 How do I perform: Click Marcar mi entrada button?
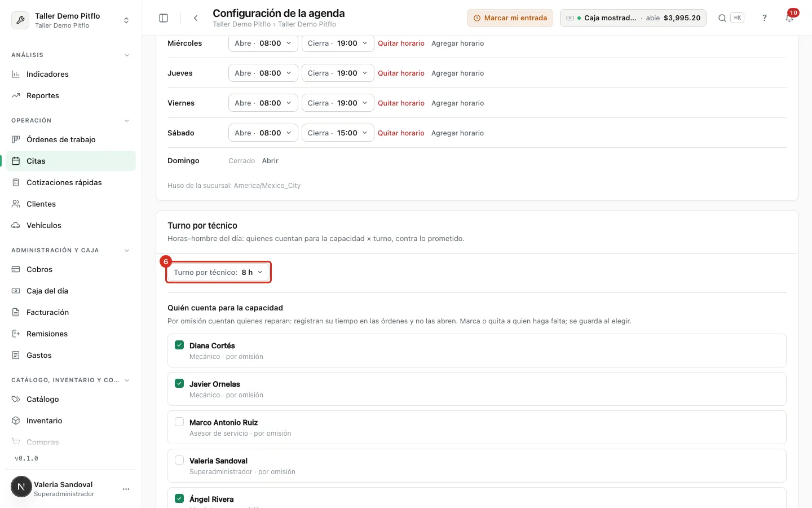(510, 18)
